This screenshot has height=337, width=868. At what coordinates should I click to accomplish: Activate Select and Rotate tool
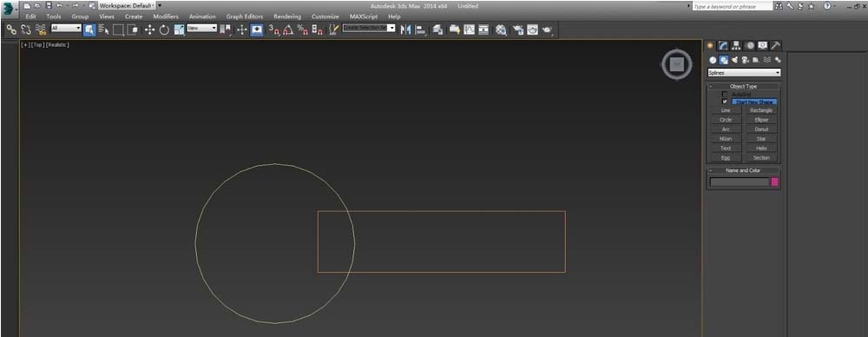(x=164, y=30)
